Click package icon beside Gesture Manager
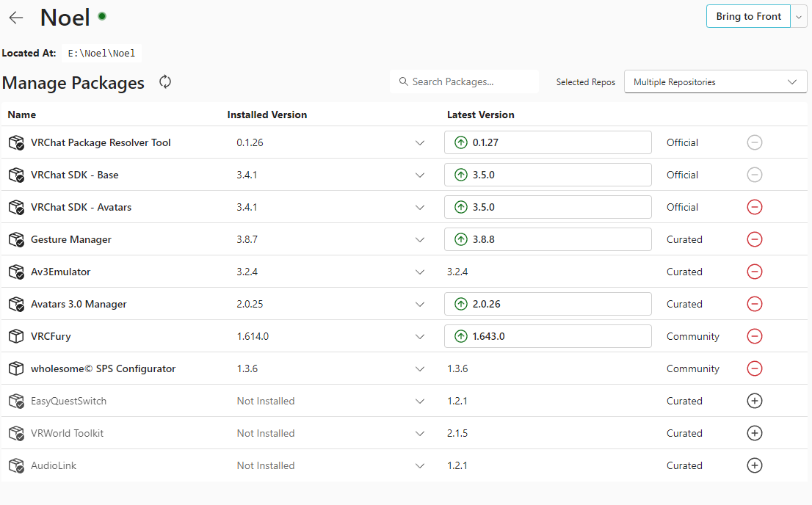Screen dimensions: 812x505 coord(17,239)
